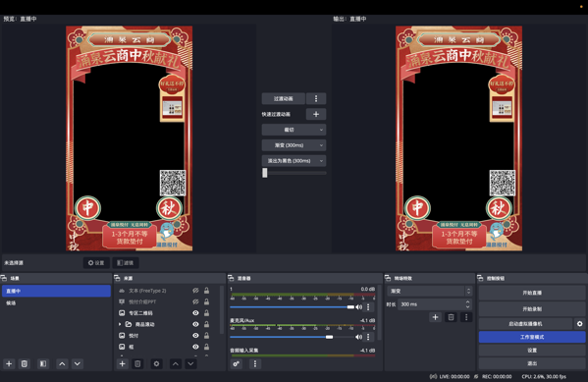The width and height of the screenshot is (588, 382).
Task: Open advanced audio properties gear icon
Action: point(237,363)
